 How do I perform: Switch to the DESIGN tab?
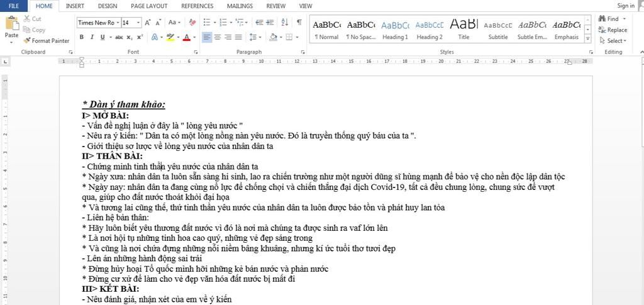click(x=108, y=6)
